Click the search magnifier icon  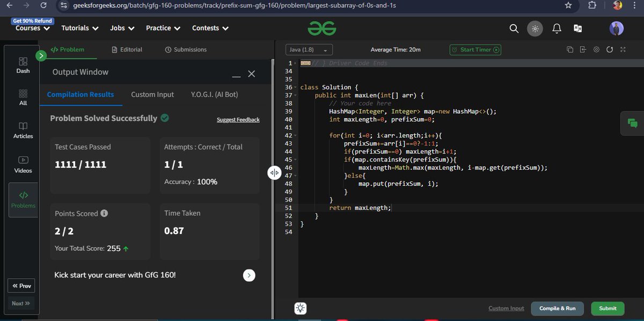[x=514, y=28]
